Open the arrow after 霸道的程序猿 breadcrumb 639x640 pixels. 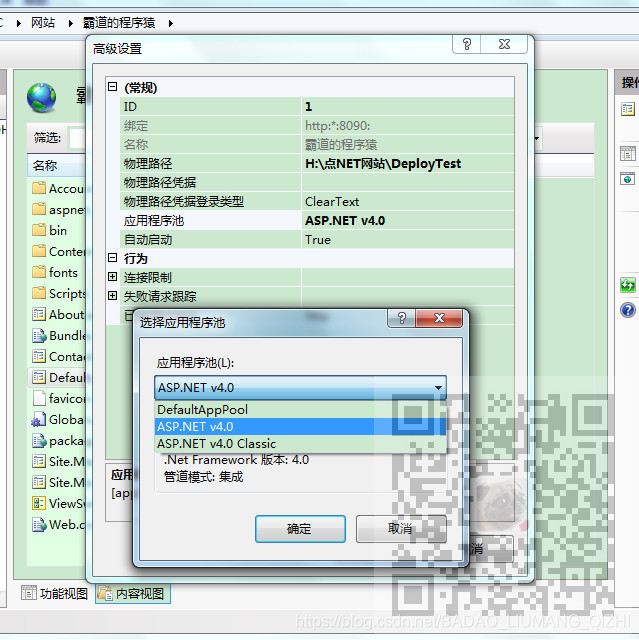coord(171,24)
